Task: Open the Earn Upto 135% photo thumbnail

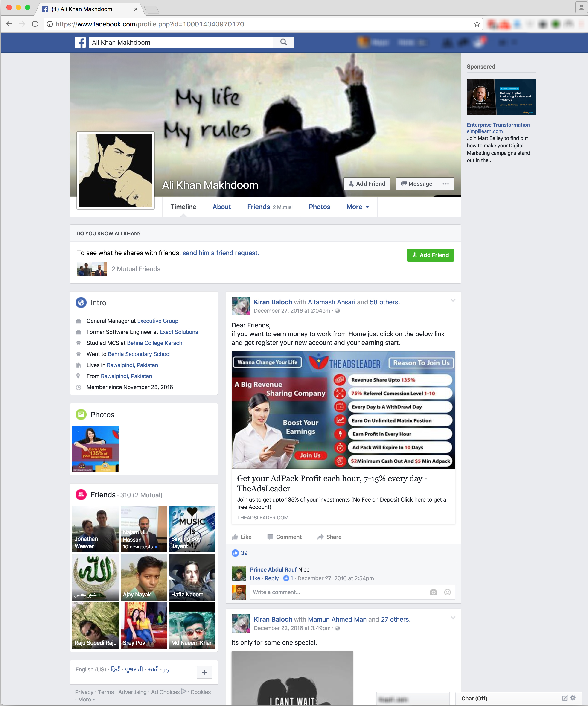Action: 96,449
